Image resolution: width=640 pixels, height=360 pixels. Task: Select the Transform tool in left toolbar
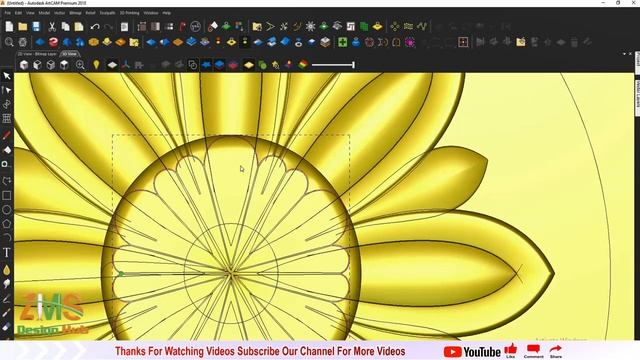[7, 104]
